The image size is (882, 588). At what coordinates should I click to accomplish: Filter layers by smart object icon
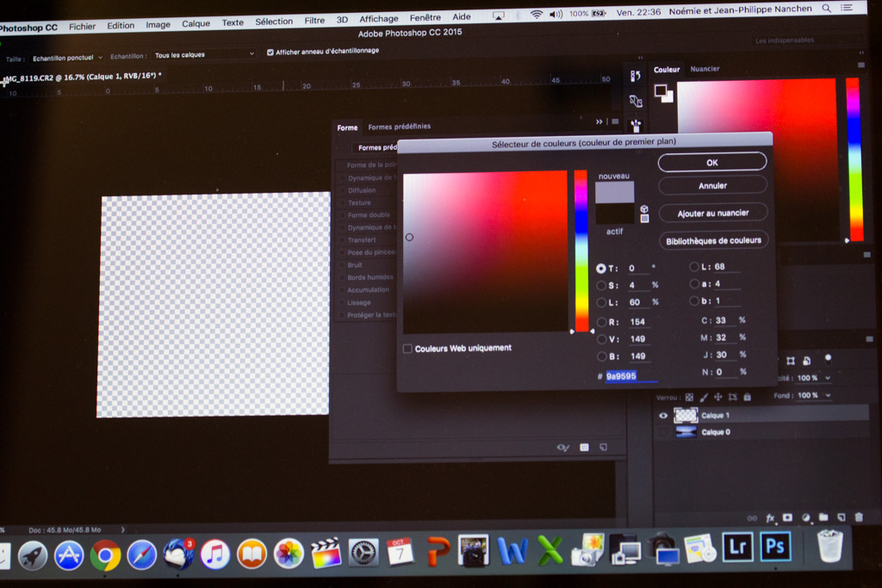(x=806, y=361)
